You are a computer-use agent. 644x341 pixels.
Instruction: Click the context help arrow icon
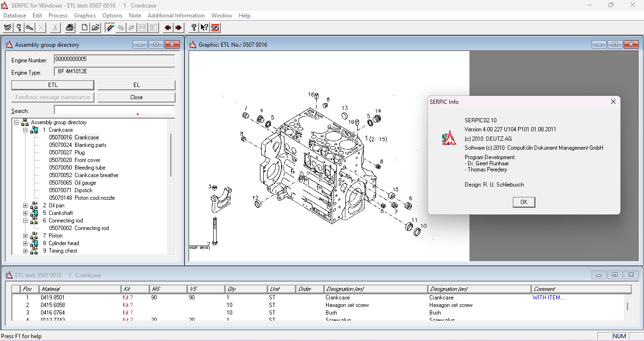[x=204, y=27]
